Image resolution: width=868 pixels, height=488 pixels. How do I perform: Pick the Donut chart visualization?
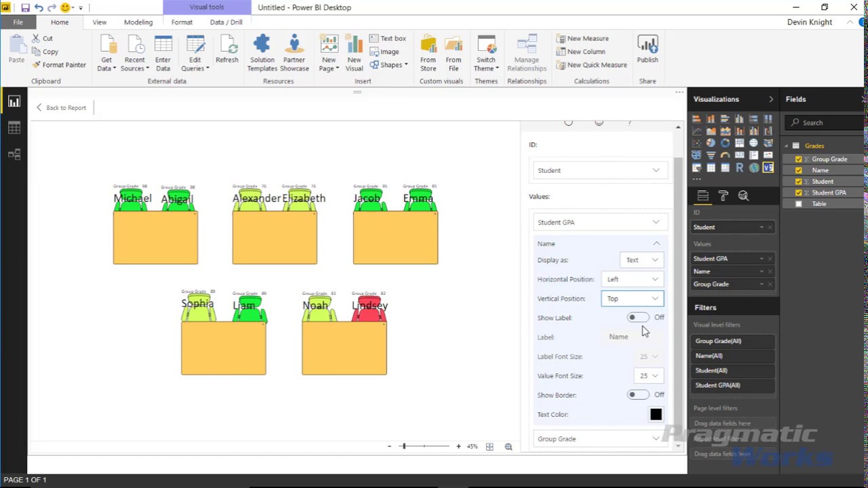point(725,143)
